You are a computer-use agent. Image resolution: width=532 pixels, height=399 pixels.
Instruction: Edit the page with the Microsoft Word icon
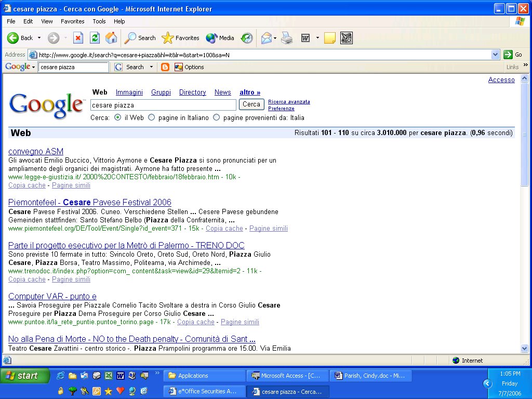pyautogui.click(x=305, y=38)
